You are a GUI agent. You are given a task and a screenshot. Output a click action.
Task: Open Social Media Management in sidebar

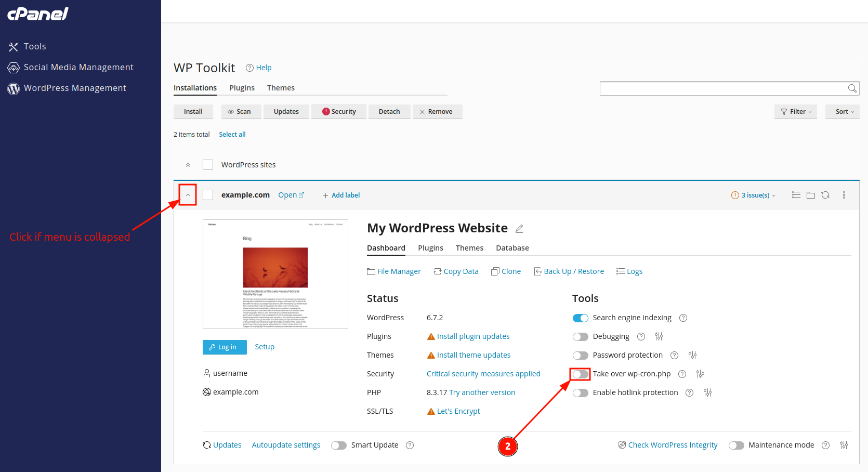pos(71,68)
